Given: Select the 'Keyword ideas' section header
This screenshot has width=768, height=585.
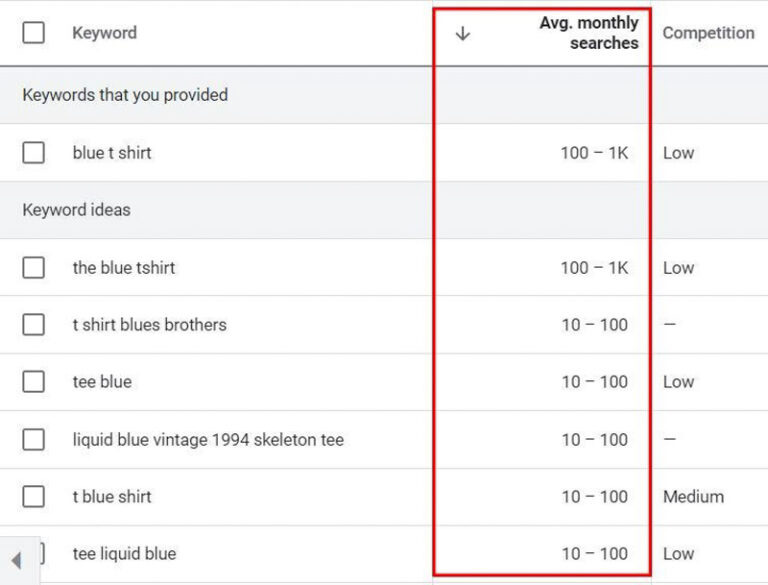Looking at the screenshot, I should [x=76, y=210].
